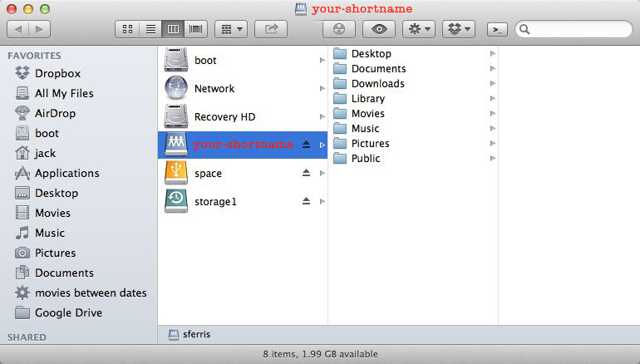Click the Burn disc toolbar icon
The height and width of the screenshot is (364, 640).
coord(338,29)
